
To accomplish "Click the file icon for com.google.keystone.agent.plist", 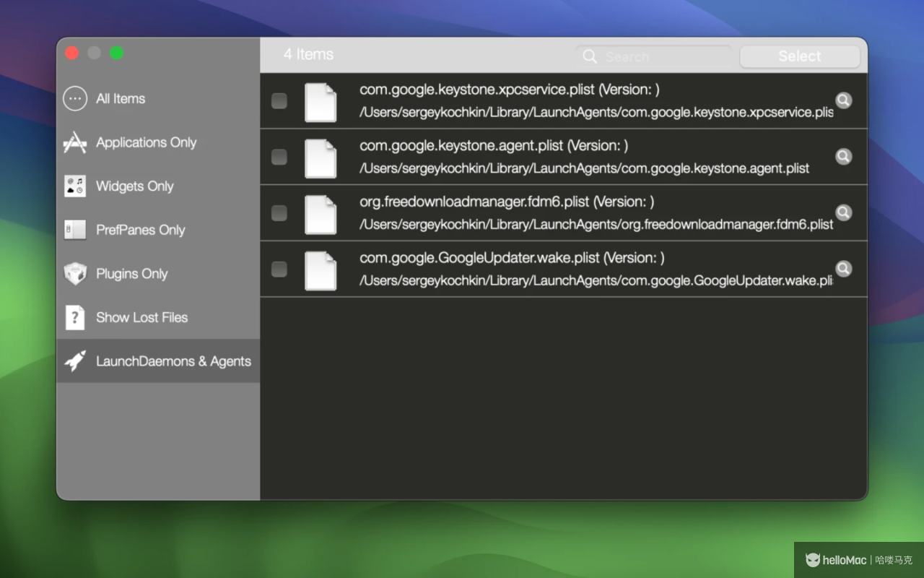I will click(321, 158).
